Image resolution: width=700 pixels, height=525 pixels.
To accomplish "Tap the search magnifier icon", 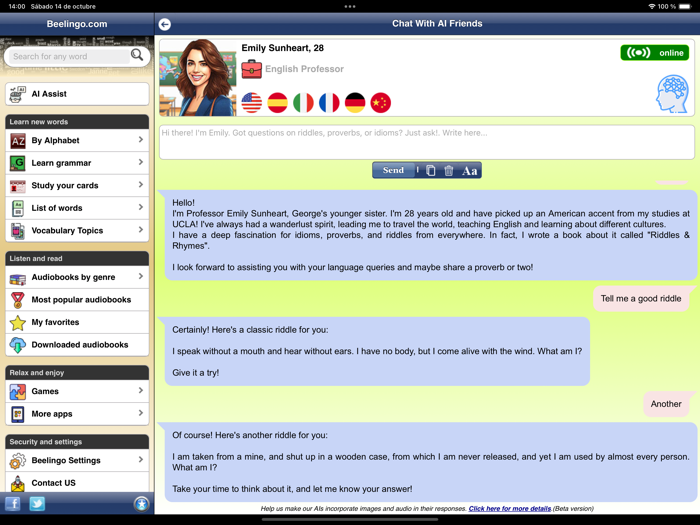I will click(x=137, y=55).
